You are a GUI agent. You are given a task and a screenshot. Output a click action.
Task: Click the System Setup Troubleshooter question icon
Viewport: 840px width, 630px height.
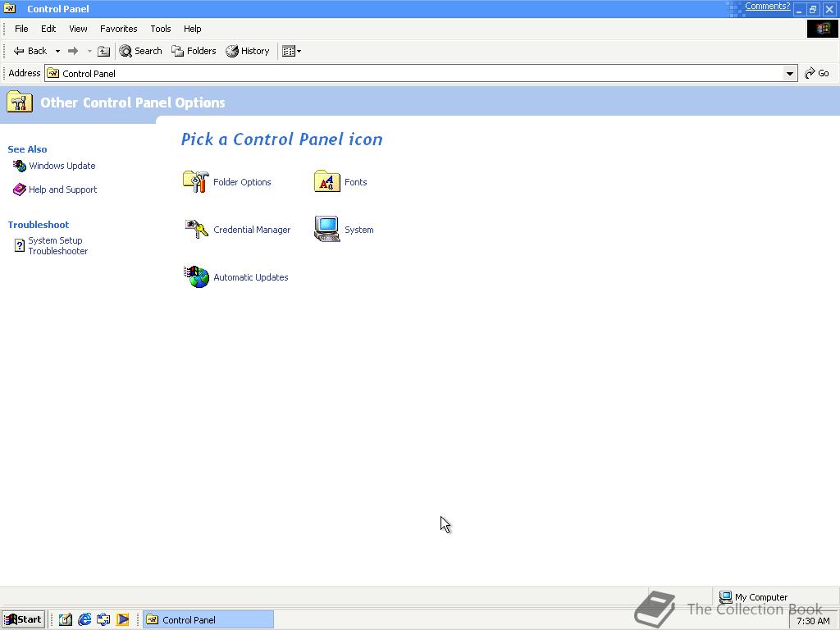20,245
